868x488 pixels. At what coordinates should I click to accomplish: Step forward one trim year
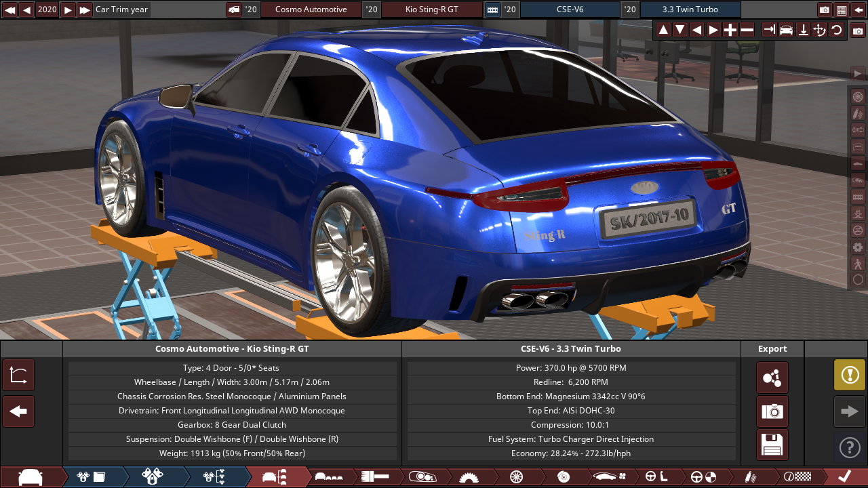tap(68, 9)
